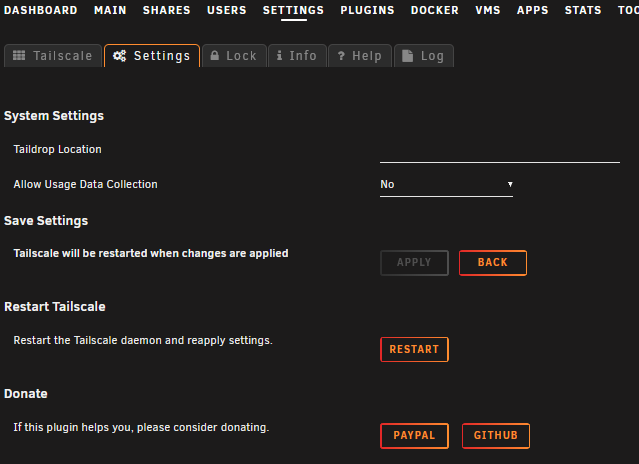Go to the Plugins page

coord(367,10)
